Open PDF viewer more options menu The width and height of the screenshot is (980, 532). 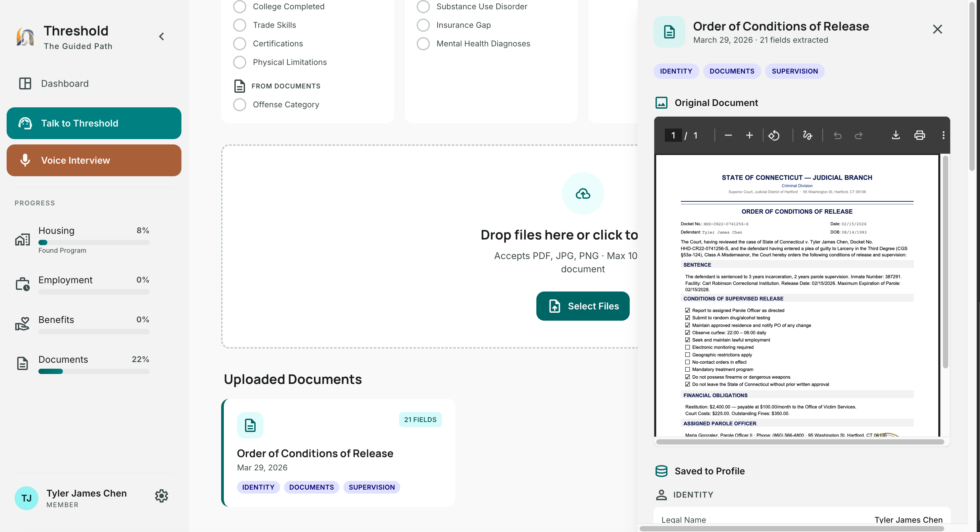(943, 135)
